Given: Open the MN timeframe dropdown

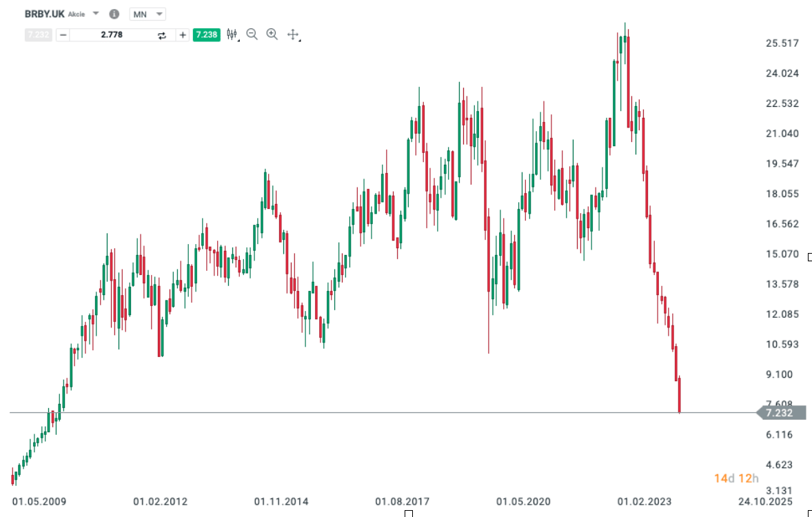Looking at the screenshot, I should (x=148, y=14).
